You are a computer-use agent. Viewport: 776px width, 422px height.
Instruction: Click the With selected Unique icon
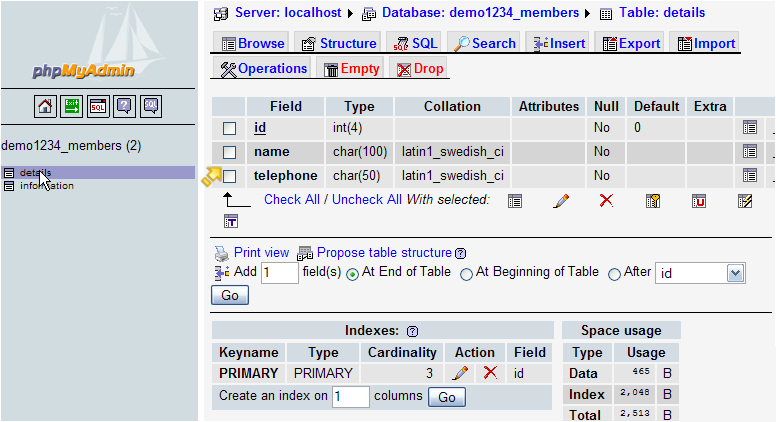pyautogui.click(x=699, y=201)
